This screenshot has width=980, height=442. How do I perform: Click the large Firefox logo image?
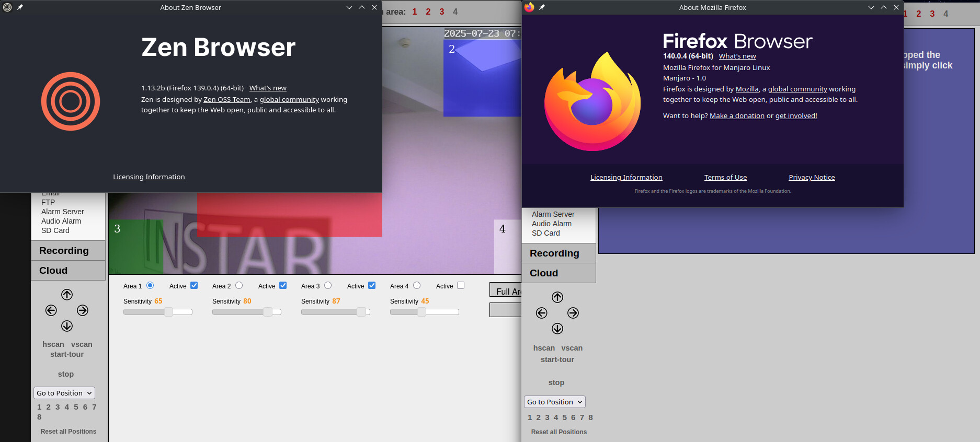click(x=592, y=101)
